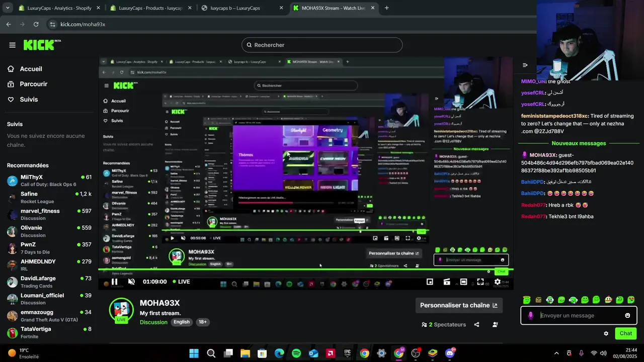Open Epic Games Launcher from taskbar
This screenshot has height=362, width=644.
coord(348,353)
